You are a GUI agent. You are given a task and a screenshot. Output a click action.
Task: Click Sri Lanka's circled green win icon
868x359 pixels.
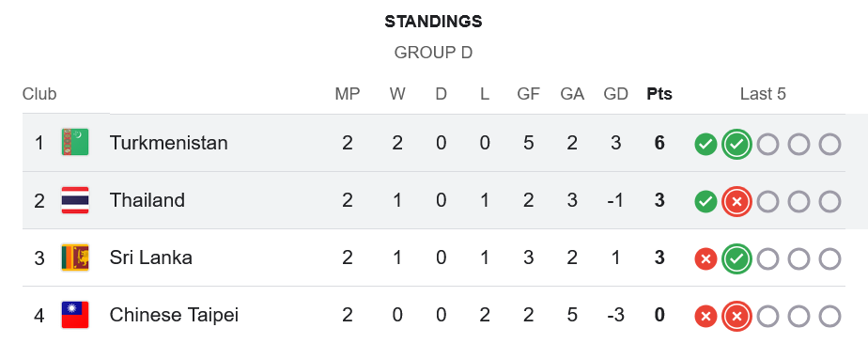click(x=736, y=259)
